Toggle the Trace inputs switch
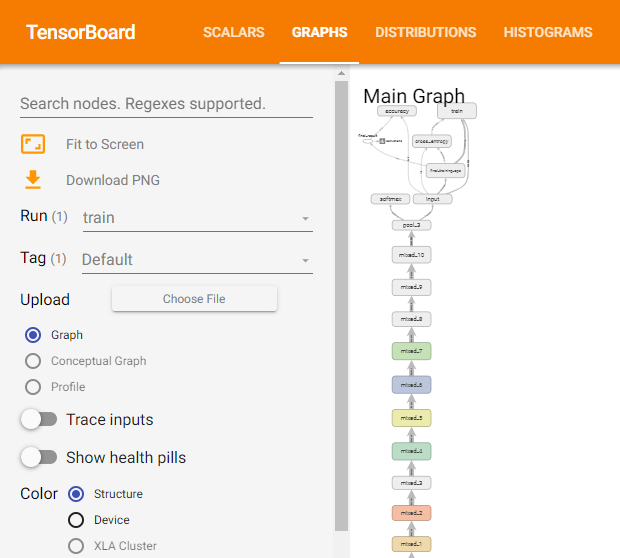 [39, 419]
